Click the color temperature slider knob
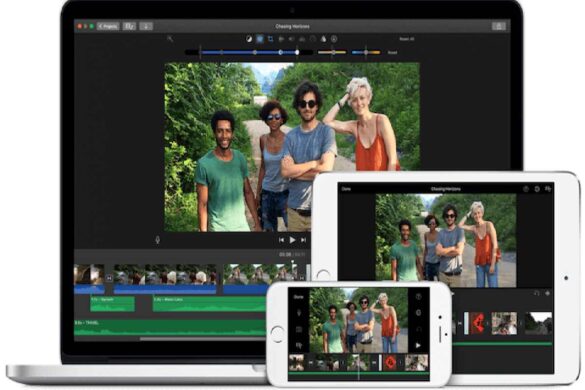585x390 pixels. [x=366, y=52]
